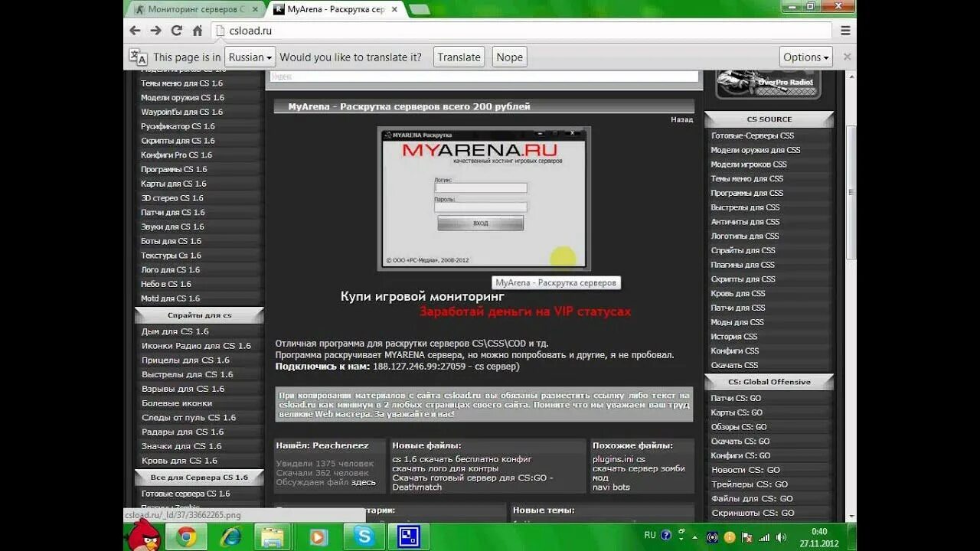Open Кровь для CS 1.6 link

179,461
